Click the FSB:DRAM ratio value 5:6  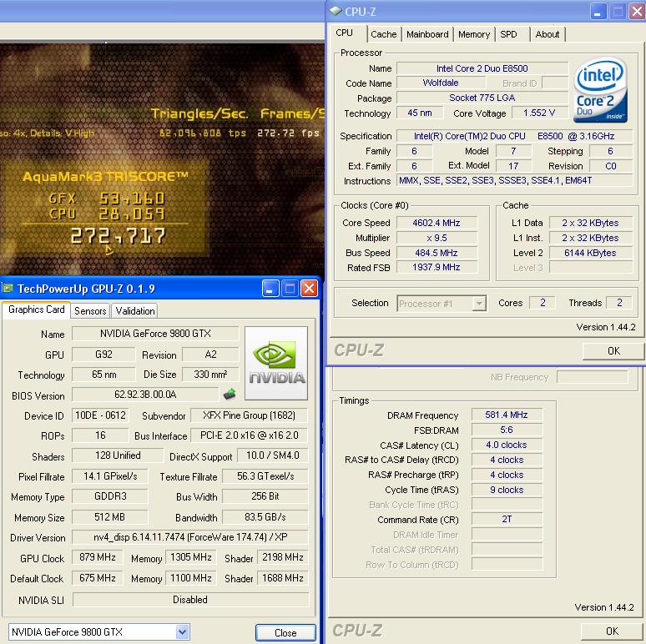pyautogui.click(x=507, y=430)
